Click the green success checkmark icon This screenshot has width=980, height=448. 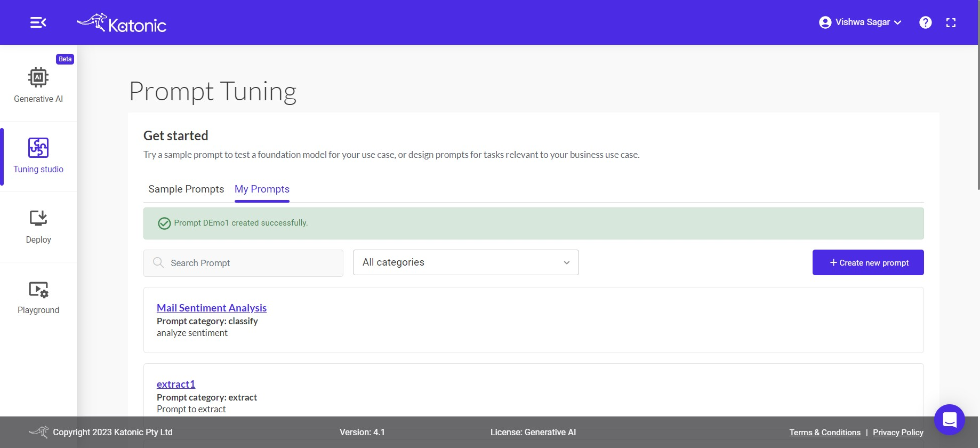click(164, 223)
